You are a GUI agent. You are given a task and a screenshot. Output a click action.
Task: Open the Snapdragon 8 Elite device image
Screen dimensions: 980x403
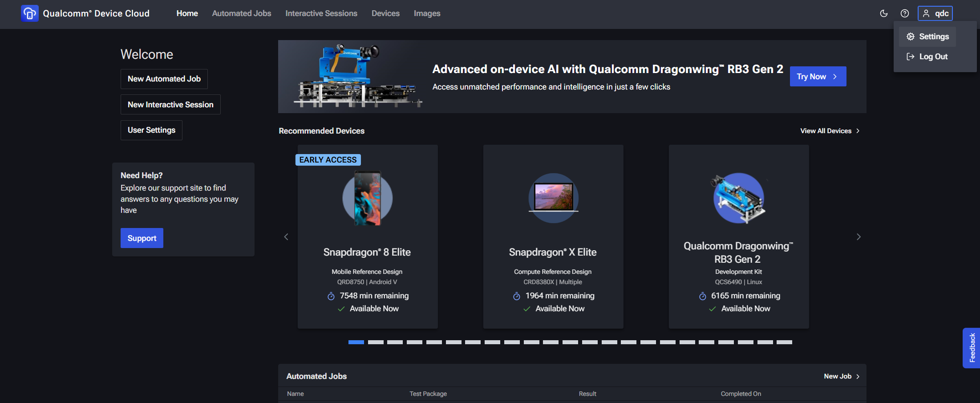point(368,198)
